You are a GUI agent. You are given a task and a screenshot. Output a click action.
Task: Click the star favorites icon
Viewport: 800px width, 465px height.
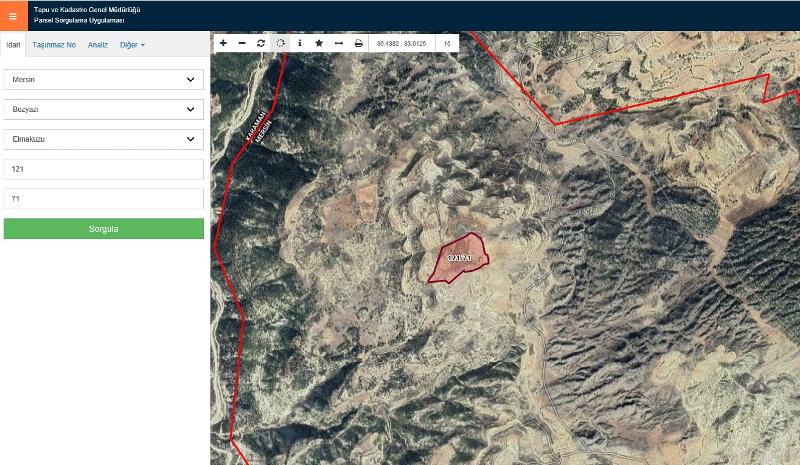[319, 44]
